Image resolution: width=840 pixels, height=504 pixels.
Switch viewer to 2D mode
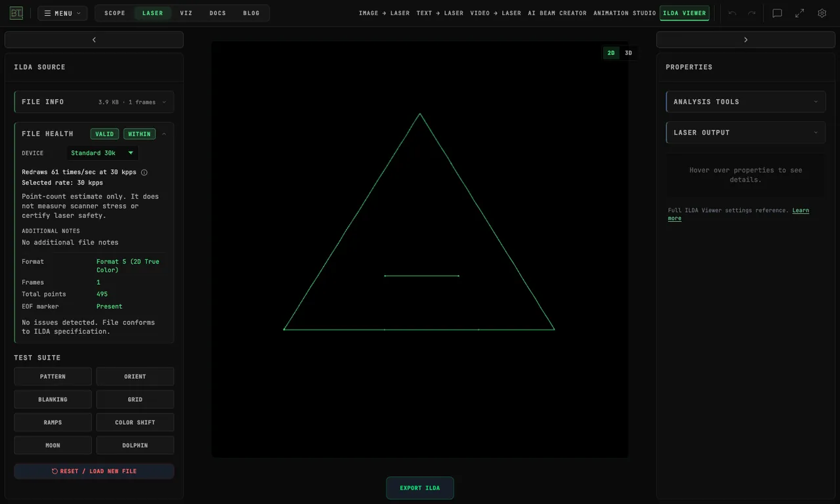(x=611, y=53)
